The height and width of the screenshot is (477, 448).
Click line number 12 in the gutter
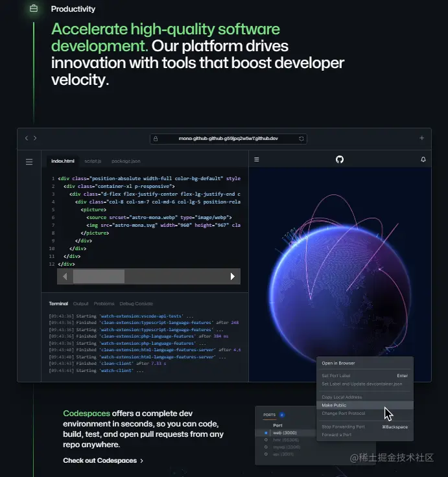pyautogui.click(x=52, y=264)
